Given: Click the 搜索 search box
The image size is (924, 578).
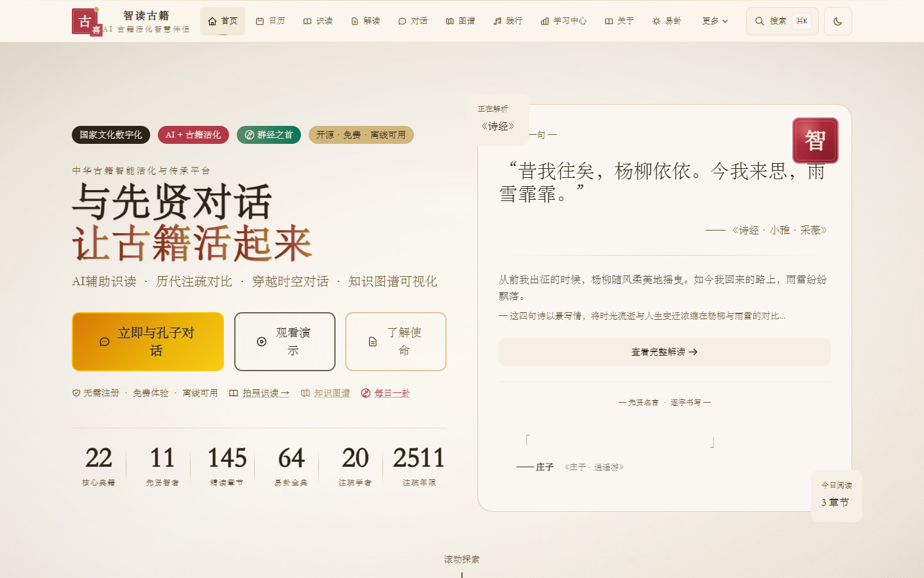Looking at the screenshot, I should point(782,21).
